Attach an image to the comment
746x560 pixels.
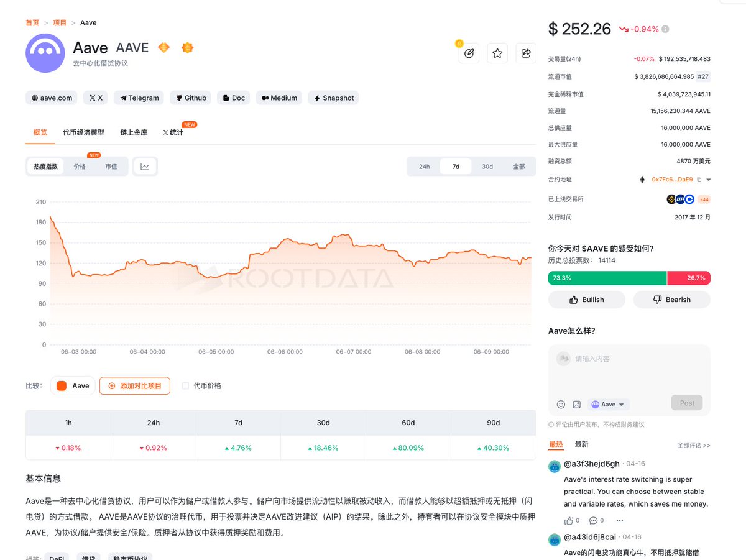(576, 404)
